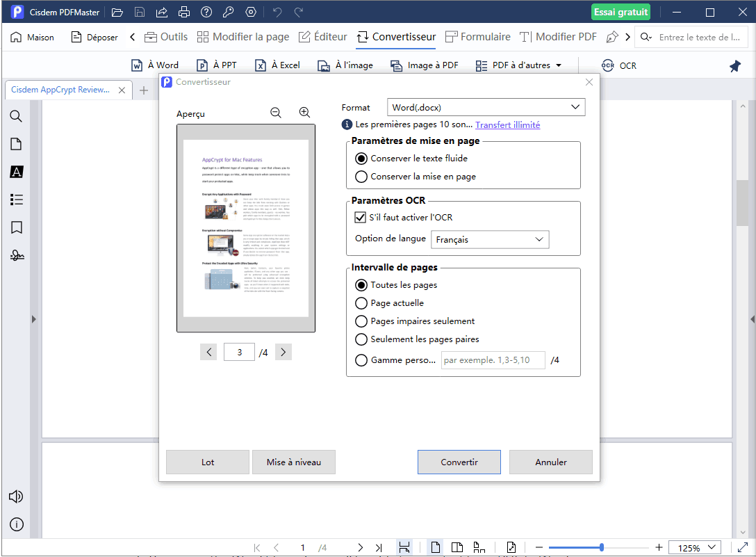This screenshot has width=756, height=557.
Task: Click the print icon in title bar
Action: tap(183, 13)
